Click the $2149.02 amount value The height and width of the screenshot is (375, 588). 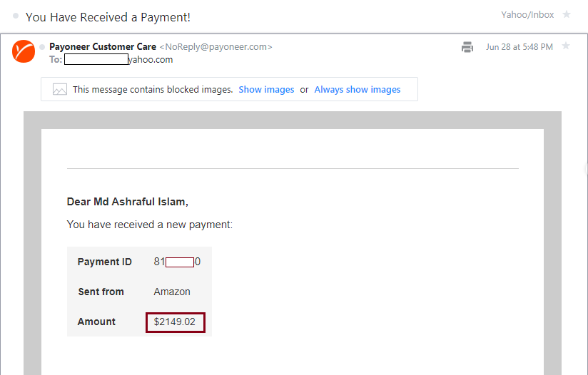point(175,322)
